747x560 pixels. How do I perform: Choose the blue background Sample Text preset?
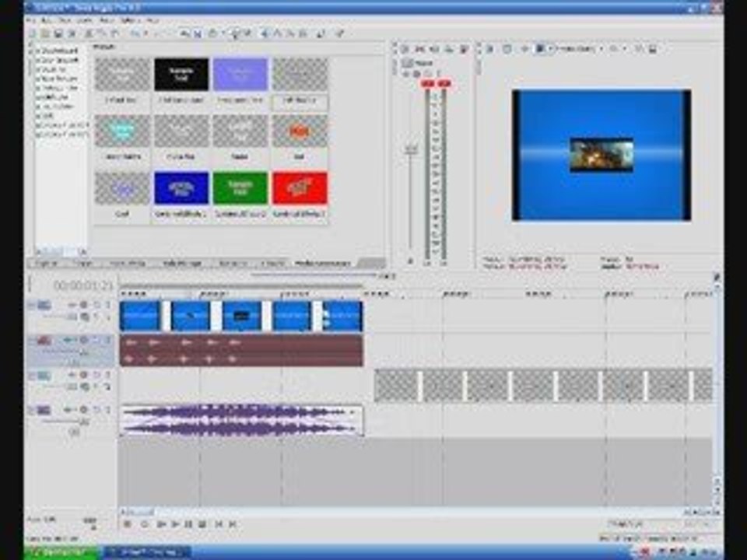181,188
